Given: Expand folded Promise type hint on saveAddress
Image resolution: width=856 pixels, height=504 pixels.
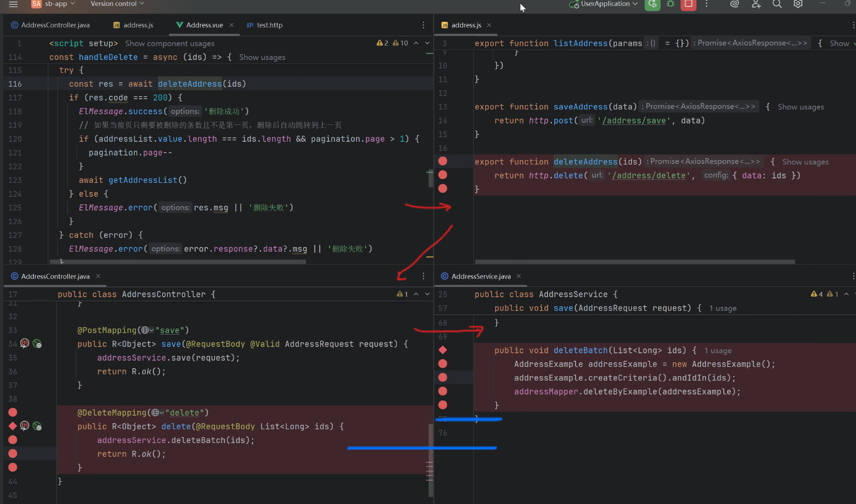Looking at the screenshot, I should pos(699,107).
